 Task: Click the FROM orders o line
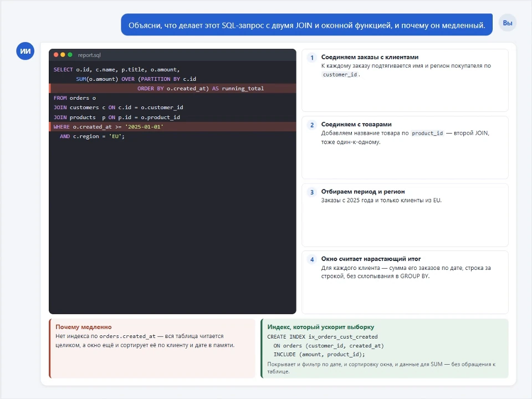pyautogui.click(x=75, y=98)
